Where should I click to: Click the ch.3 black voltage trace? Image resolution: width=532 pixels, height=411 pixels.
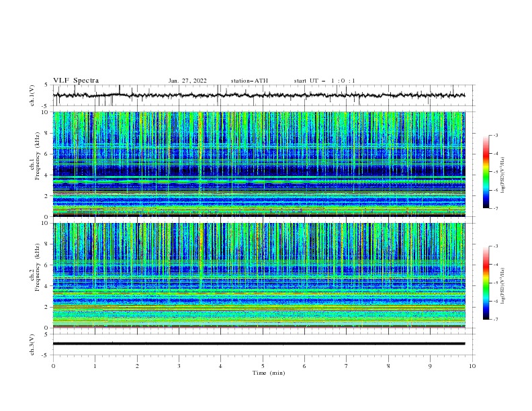tap(259, 344)
